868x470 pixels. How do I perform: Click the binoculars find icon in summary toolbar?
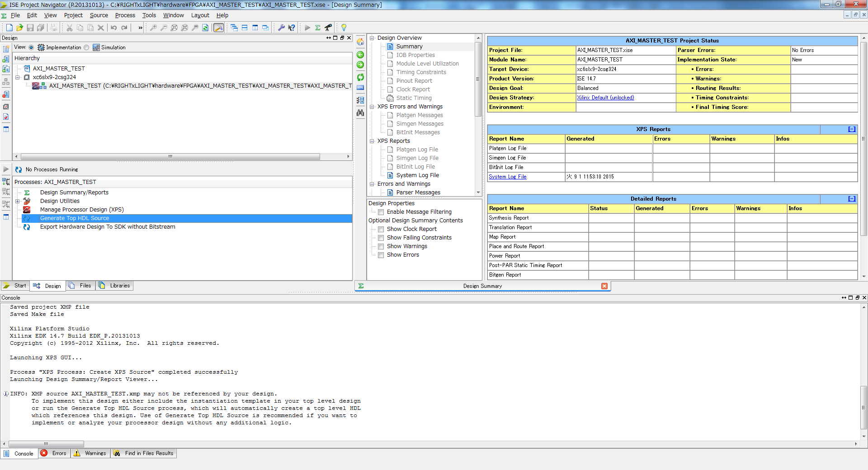pyautogui.click(x=360, y=113)
